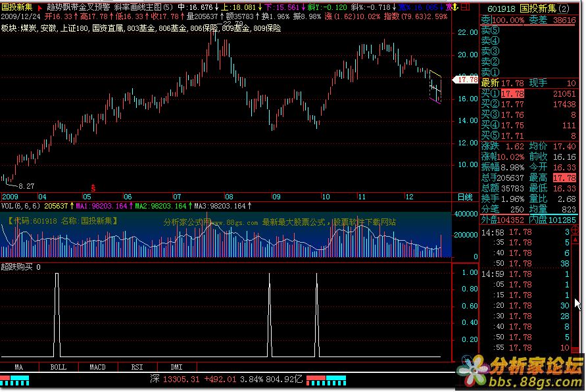Switch to the BOLL indicator tab
586x392 pixels.
coord(59,366)
